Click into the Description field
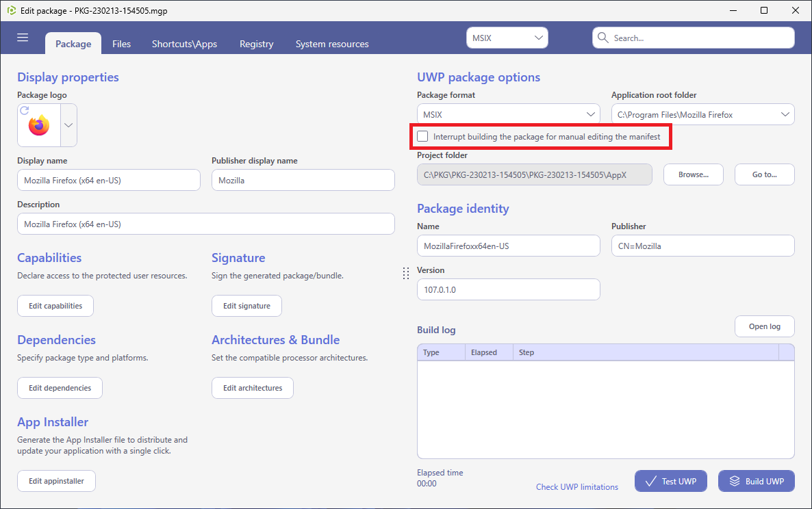This screenshot has height=509, width=812. 206,224
